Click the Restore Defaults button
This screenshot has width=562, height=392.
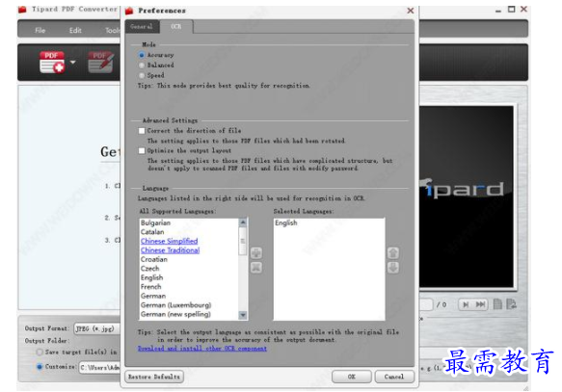point(154,377)
